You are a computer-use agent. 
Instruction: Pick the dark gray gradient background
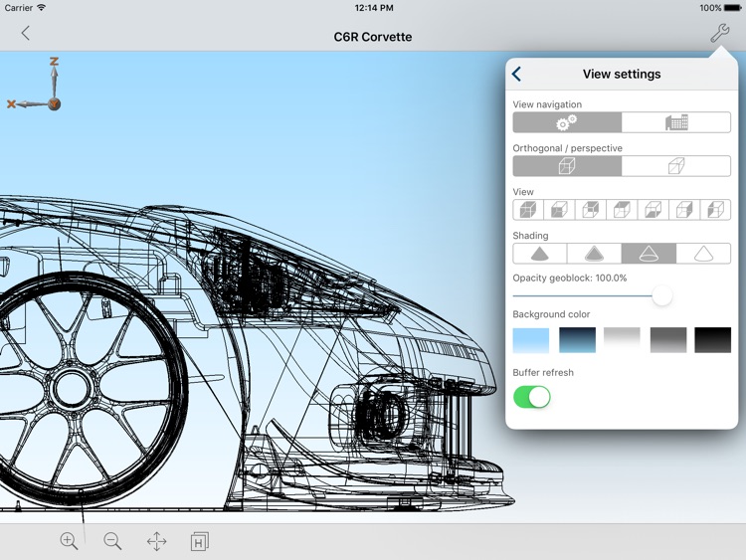coord(668,340)
